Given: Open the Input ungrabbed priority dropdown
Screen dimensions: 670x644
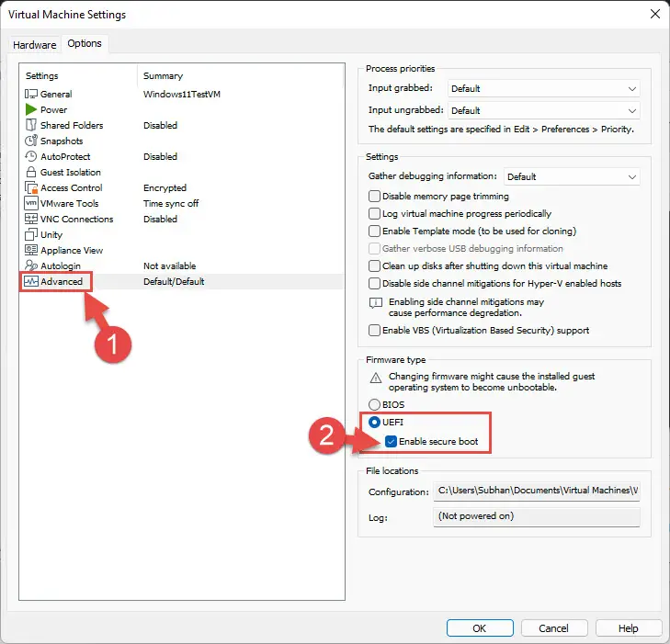Looking at the screenshot, I should click(543, 110).
